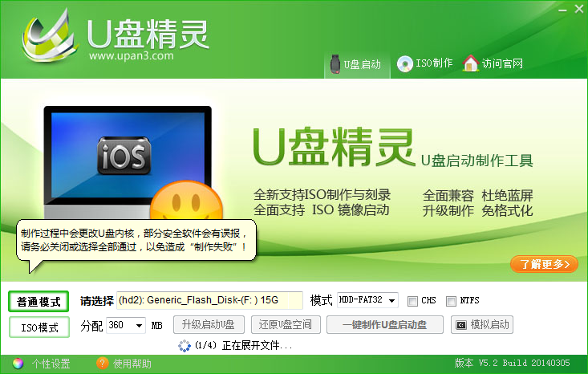This screenshot has width=588, height=374.
Task: Click the colorful 个性设置 palette icon
Action: coord(18,363)
